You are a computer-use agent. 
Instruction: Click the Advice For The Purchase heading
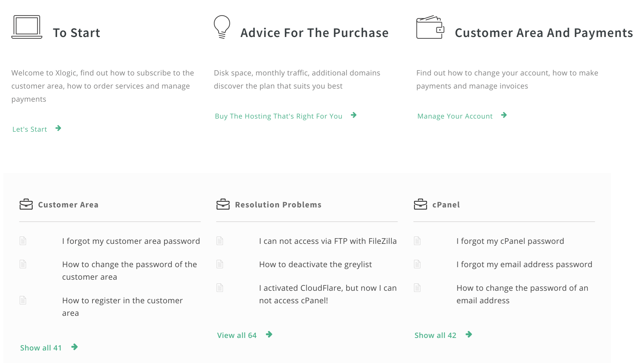314,33
